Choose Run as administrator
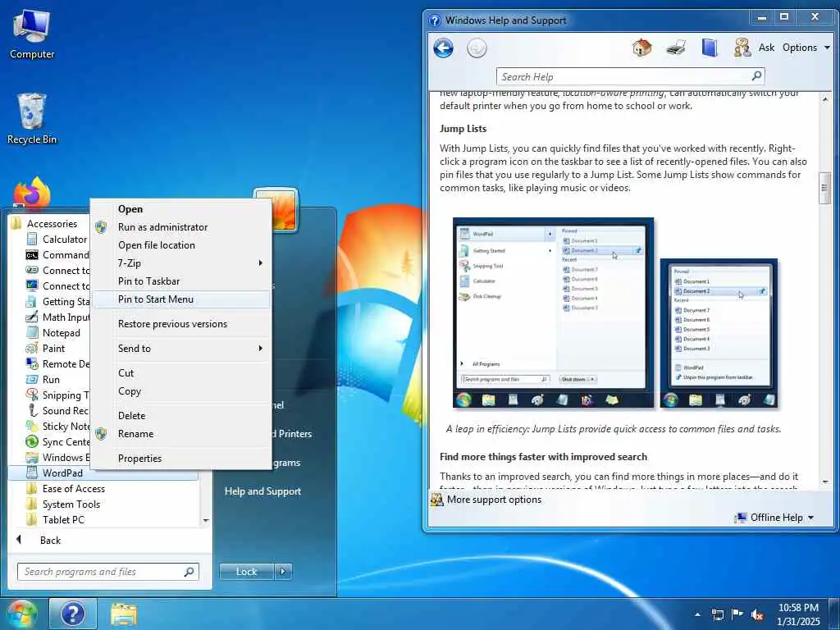 pyautogui.click(x=181, y=227)
